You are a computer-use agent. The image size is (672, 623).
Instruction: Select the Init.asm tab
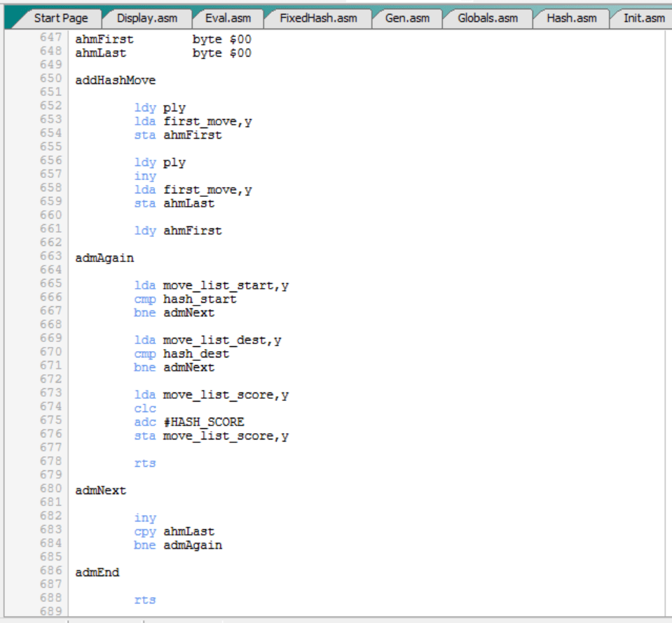pyautogui.click(x=643, y=18)
